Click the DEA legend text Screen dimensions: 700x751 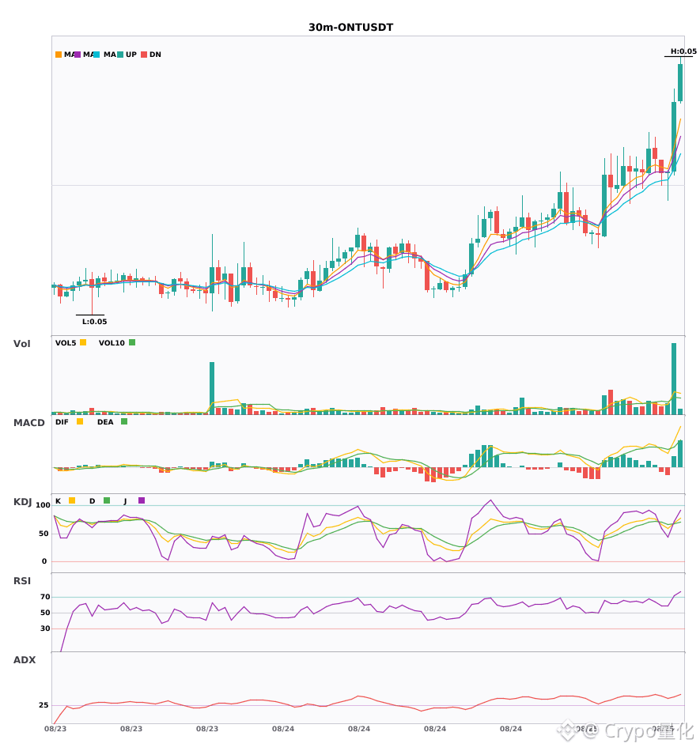[x=105, y=422]
